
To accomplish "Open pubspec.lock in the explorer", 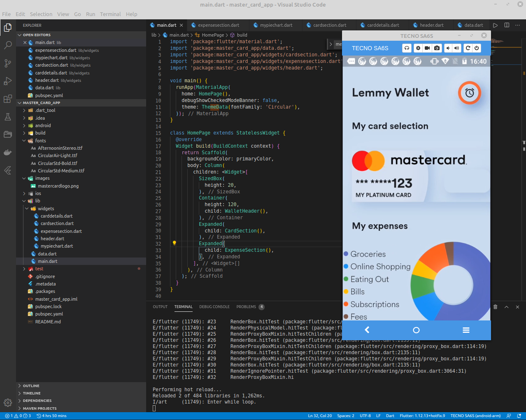I will tap(48, 306).
